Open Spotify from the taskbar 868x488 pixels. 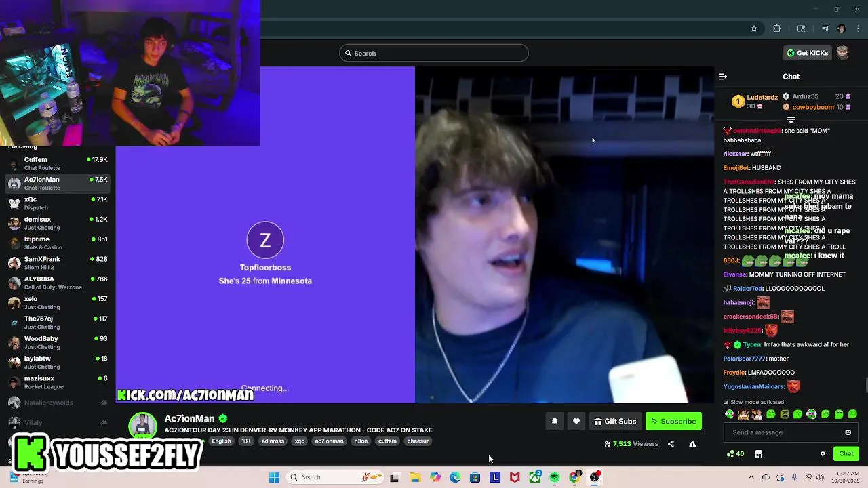click(x=555, y=477)
